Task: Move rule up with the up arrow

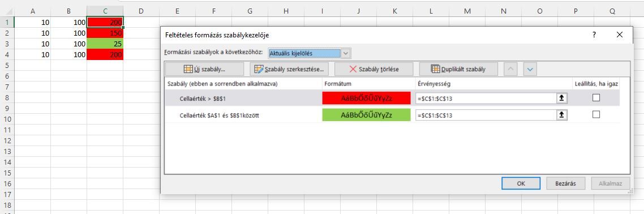Action: click(x=511, y=69)
